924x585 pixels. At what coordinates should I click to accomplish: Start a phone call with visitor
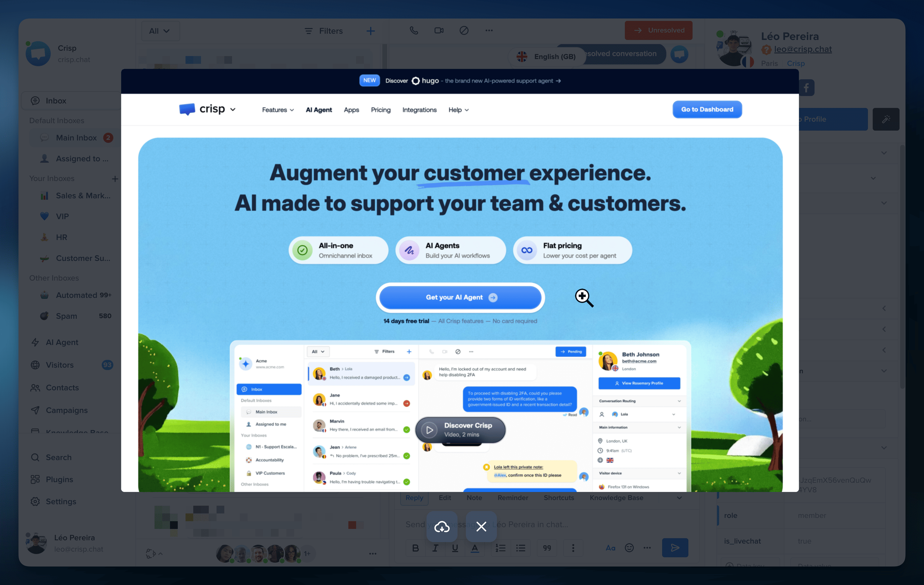[x=414, y=30]
